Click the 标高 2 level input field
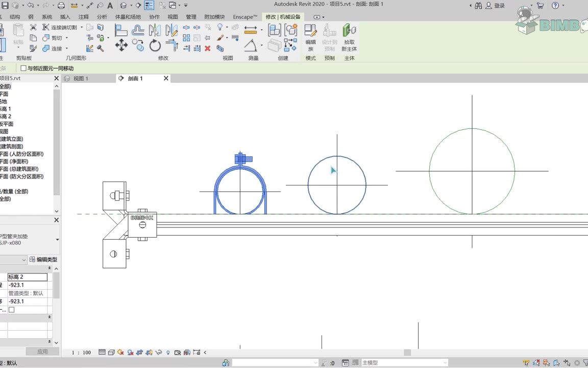The width and height of the screenshot is (588, 368). [x=28, y=277]
